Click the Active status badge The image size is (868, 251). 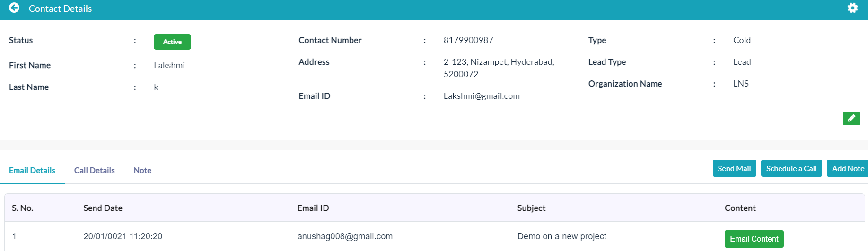tap(172, 42)
